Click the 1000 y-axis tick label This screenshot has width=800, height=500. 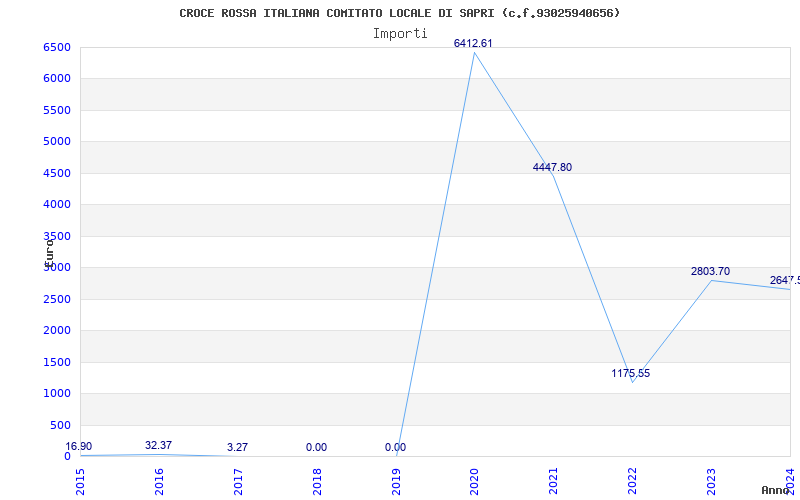(57, 393)
